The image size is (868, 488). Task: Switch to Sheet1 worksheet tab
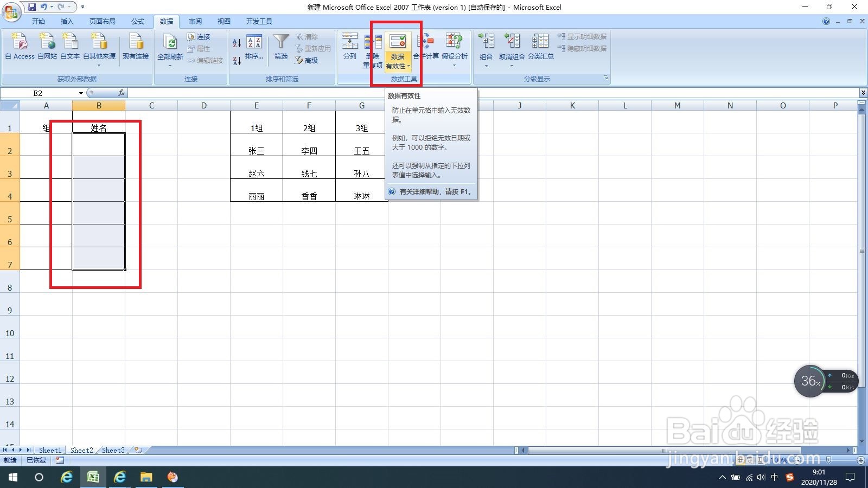point(50,450)
